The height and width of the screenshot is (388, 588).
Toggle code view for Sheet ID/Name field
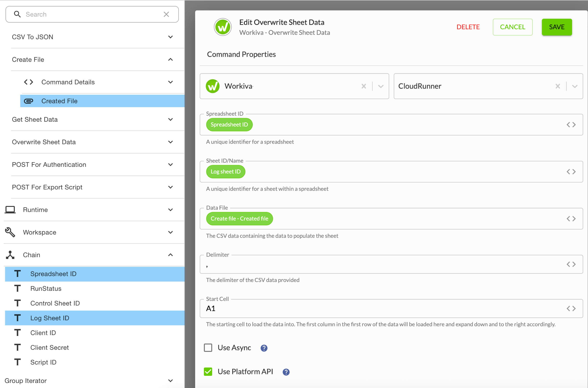(571, 172)
